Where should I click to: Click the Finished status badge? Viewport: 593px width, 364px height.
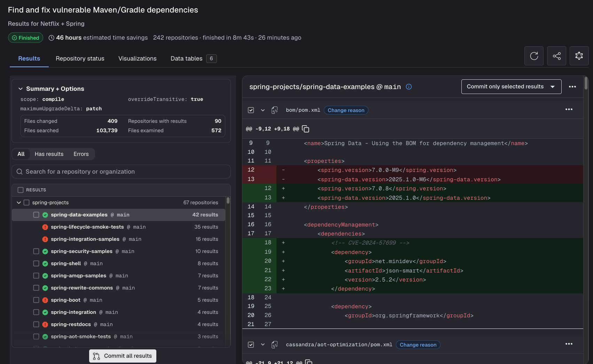tap(25, 38)
